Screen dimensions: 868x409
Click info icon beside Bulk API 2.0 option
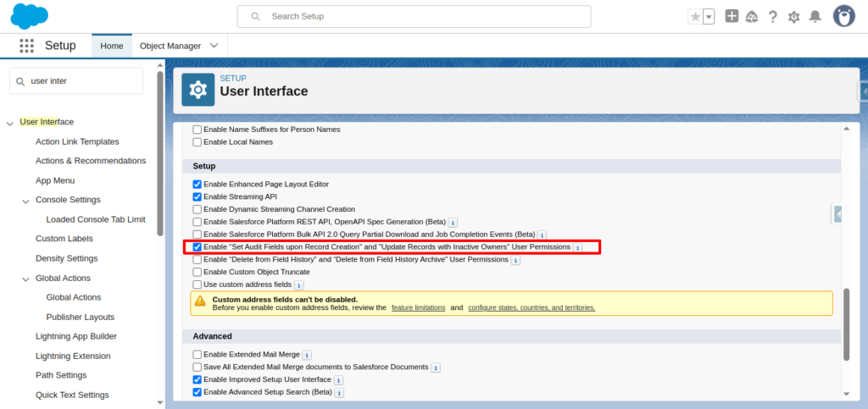tap(542, 235)
